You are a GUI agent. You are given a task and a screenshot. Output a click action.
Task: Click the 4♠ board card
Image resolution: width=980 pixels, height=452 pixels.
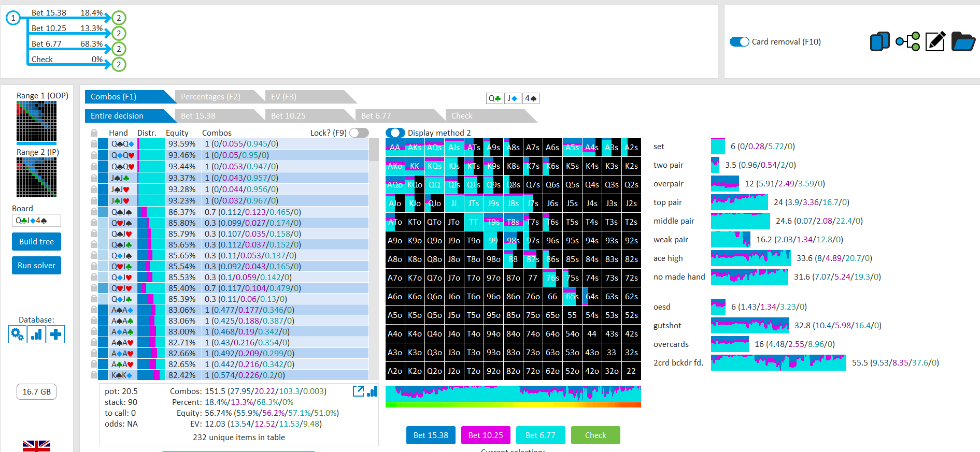pos(531,98)
